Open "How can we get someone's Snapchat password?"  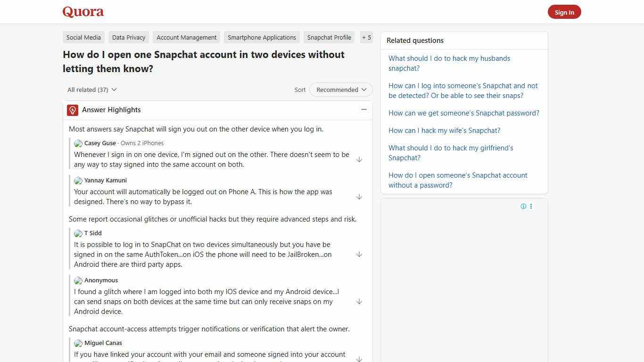point(463,113)
